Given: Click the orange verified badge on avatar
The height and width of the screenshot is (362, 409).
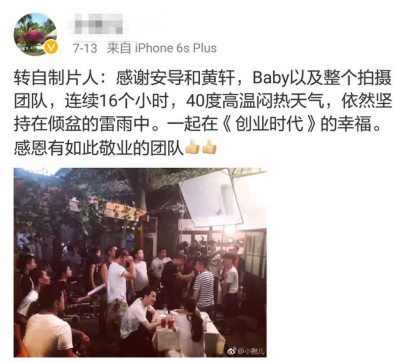Looking at the screenshot, I should (x=51, y=48).
